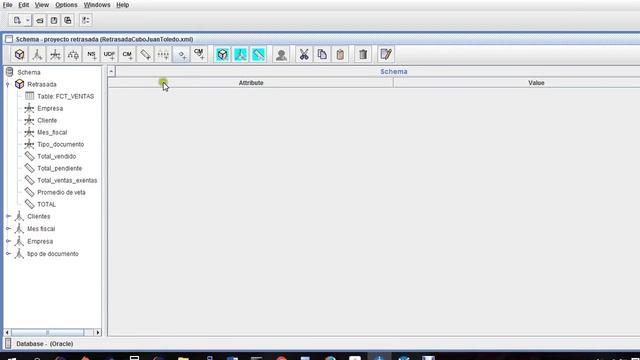Click the Add Level toolbar icon
The image size is (640, 360).
(x=163, y=54)
